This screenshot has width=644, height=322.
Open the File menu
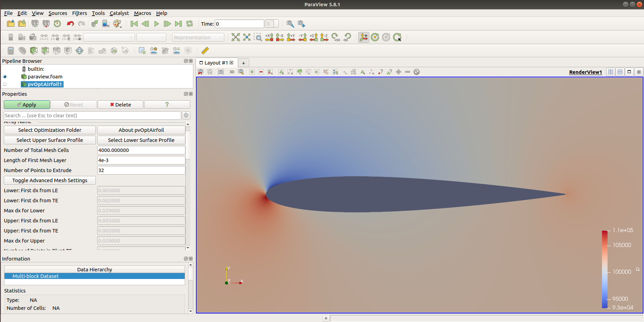click(8, 13)
